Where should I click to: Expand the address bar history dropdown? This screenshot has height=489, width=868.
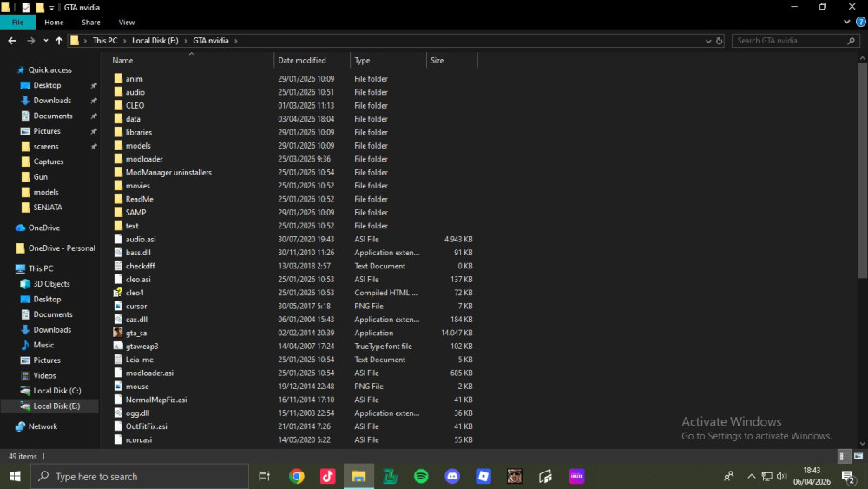(x=708, y=41)
